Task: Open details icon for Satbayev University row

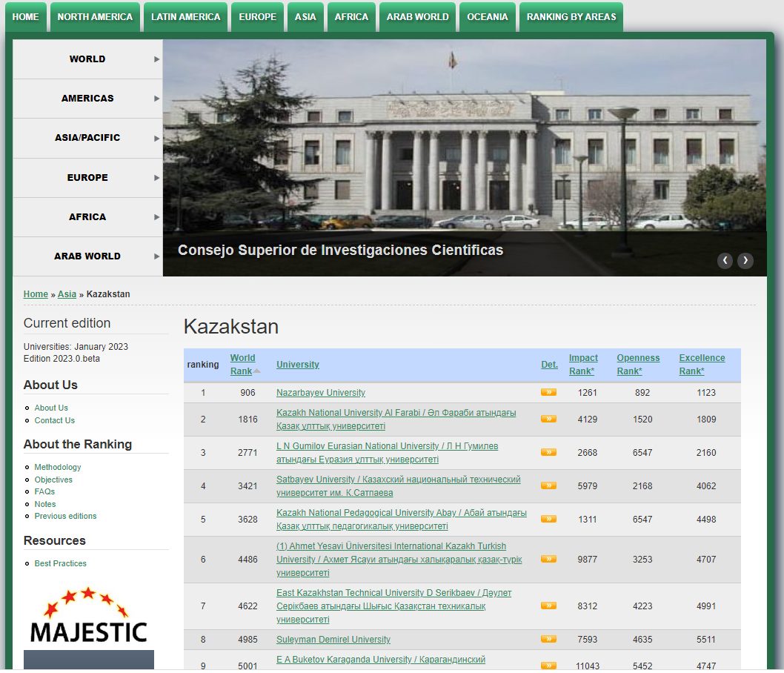Action: [x=548, y=485]
